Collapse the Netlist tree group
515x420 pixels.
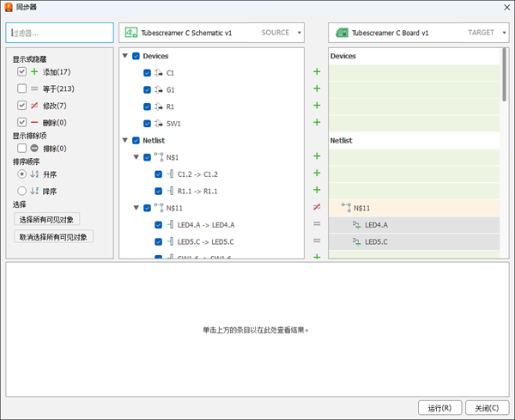pos(125,140)
